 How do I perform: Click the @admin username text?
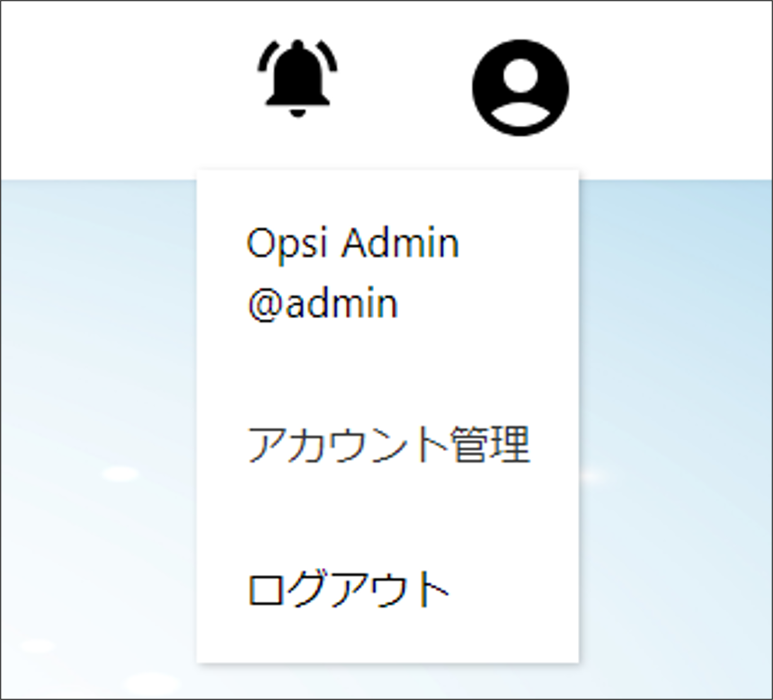[323, 304]
